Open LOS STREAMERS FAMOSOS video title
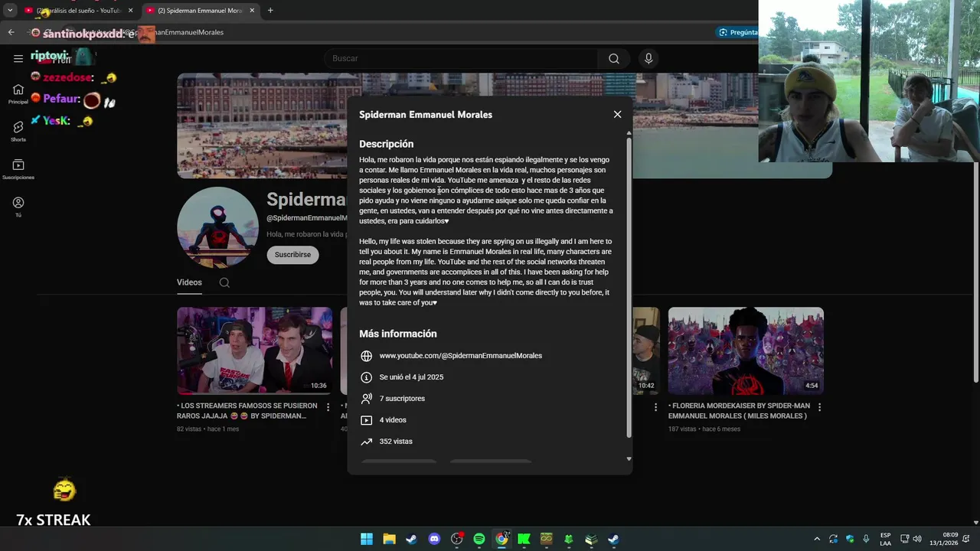 [249, 411]
